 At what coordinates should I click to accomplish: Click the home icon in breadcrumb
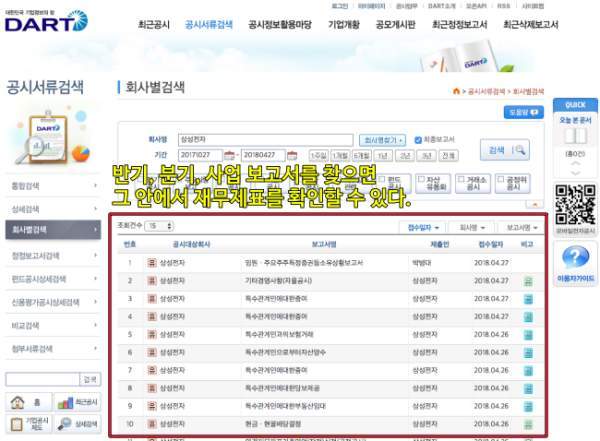456,91
